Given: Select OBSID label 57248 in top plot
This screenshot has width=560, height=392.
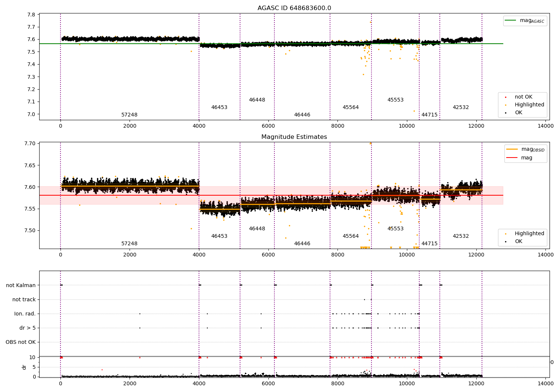Looking at the screenshot, I should pyautogui.click(x=129, y=115).
